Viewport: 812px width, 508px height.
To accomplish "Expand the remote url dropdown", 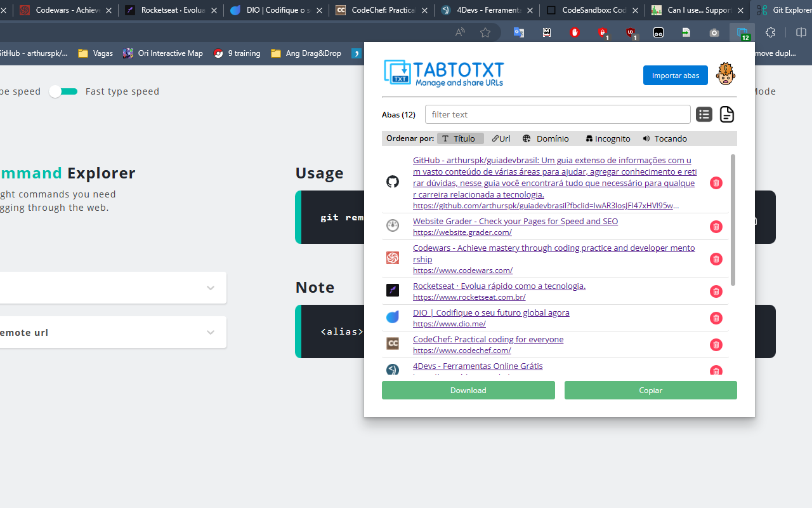I will click(211, 332).
